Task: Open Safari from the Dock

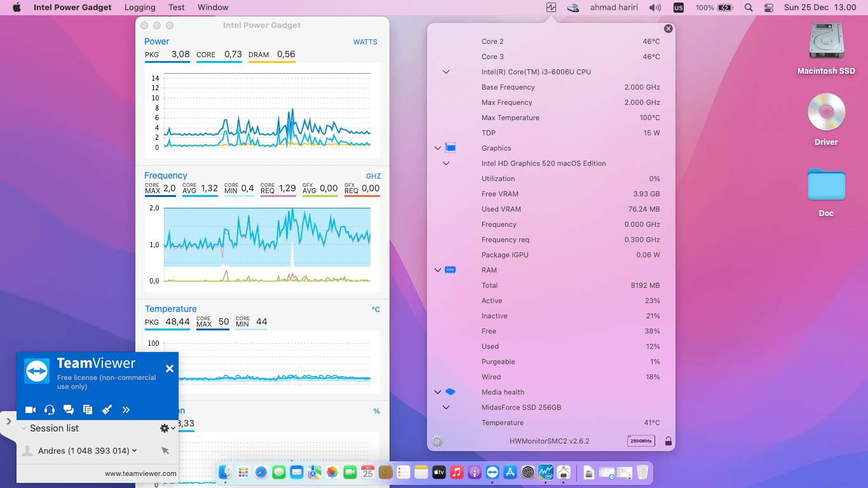Action: click(x=261, y=472)
